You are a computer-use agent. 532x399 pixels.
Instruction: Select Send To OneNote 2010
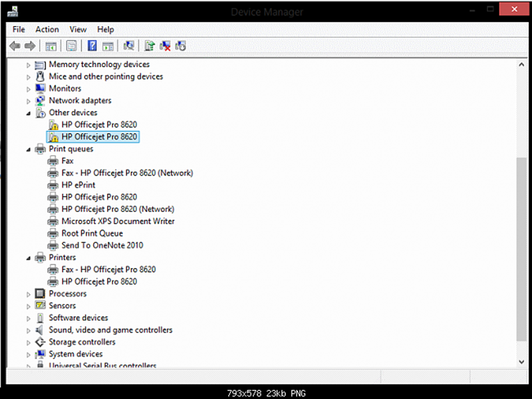[102, 245]
